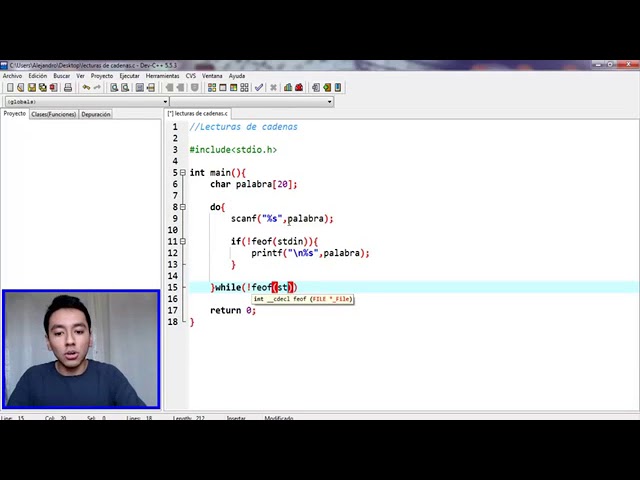Open the Edición menu
Screen dimensions: 640x480
(x=38, y=76)
